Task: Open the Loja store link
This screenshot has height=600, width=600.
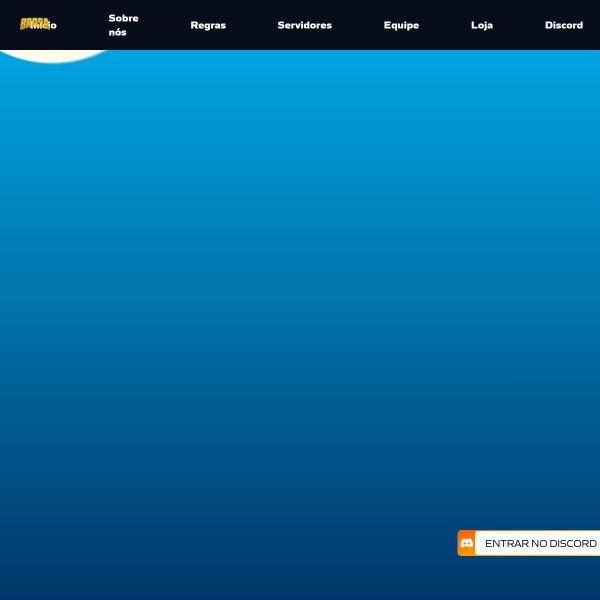Action: (x=482, y=25)
